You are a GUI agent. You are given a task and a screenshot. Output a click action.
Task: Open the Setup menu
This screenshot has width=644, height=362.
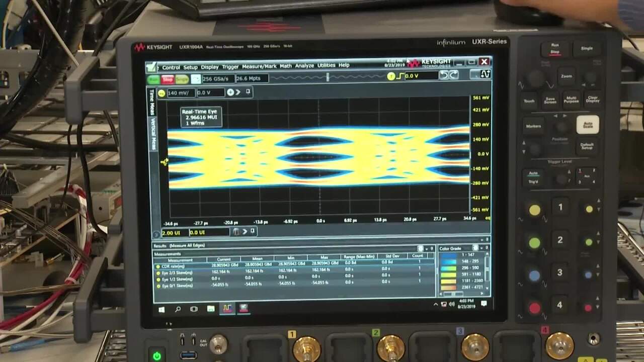190,67
